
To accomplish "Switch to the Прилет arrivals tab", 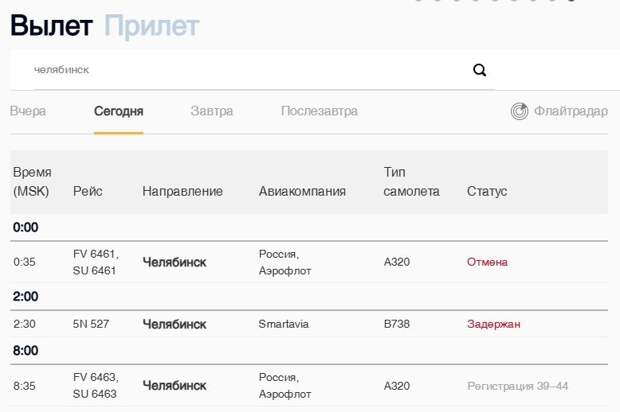I will pos(152,26).
